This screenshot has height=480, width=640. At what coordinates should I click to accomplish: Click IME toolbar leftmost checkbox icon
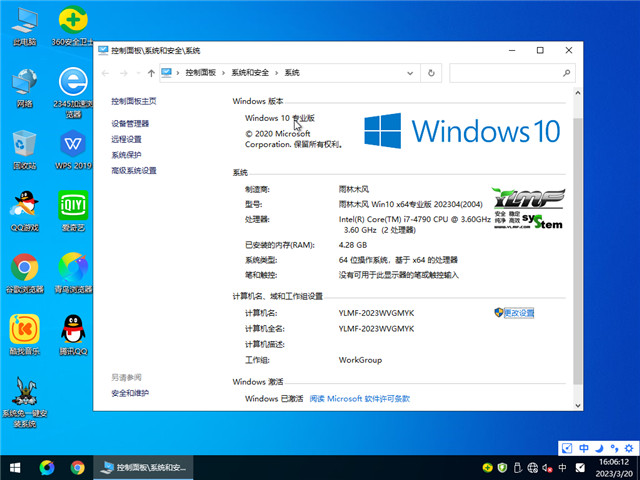click(567, 448)
